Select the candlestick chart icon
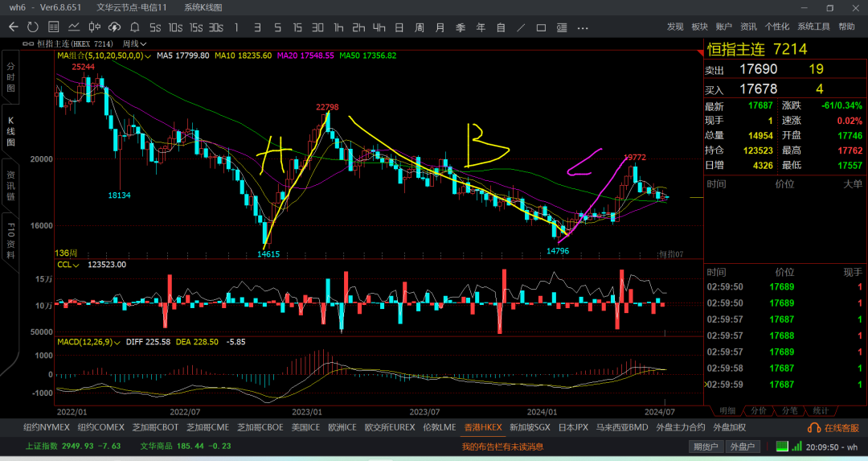Screen dimensions: 868x461 tap(95, 27)
